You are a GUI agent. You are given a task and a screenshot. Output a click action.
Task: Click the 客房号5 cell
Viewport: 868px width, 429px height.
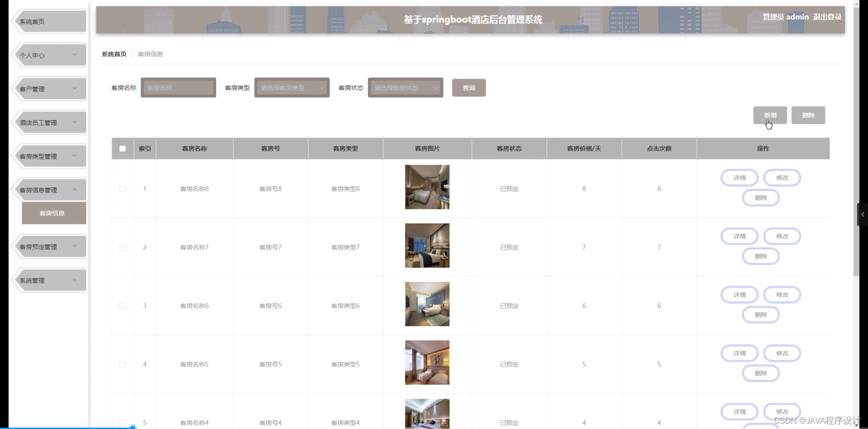(270, 364)
